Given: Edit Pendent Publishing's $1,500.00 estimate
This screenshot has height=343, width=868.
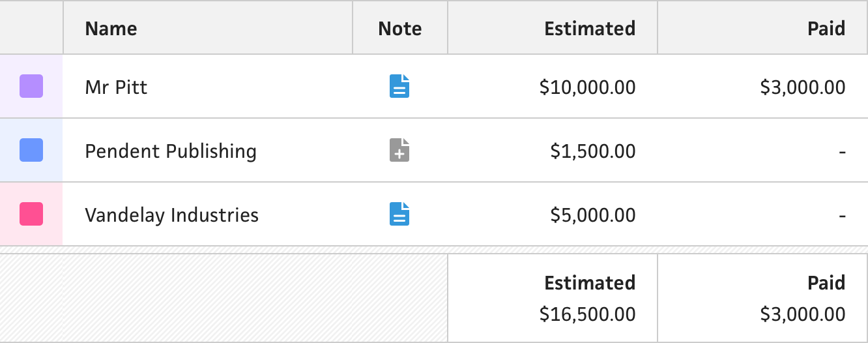Looking at the screenshot, I should [x=593, y=151].
